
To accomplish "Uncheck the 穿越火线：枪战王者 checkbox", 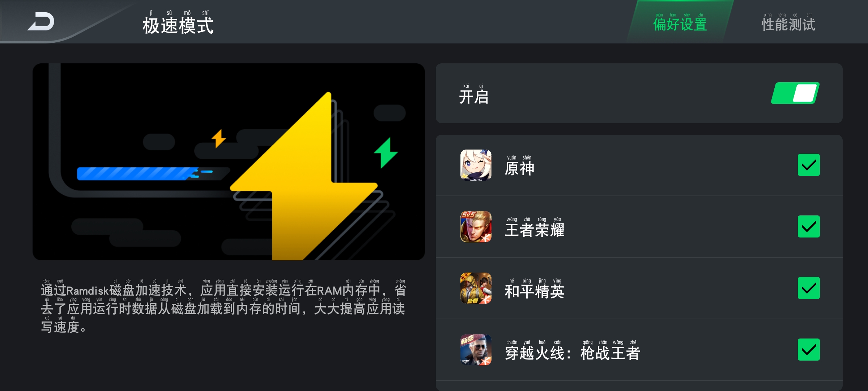I will click(x=809, y=350).
